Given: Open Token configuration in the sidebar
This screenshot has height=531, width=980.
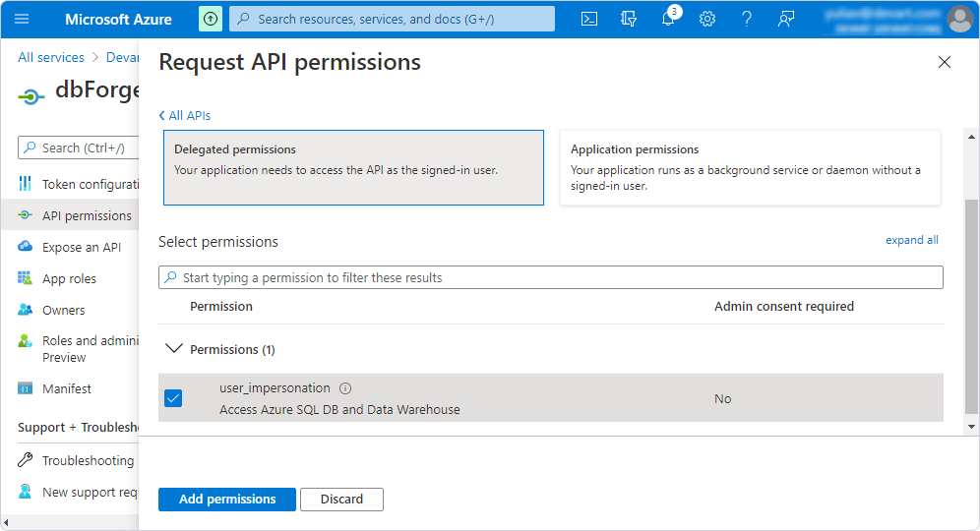Looking at the screenshot, I should pos(90,184).
